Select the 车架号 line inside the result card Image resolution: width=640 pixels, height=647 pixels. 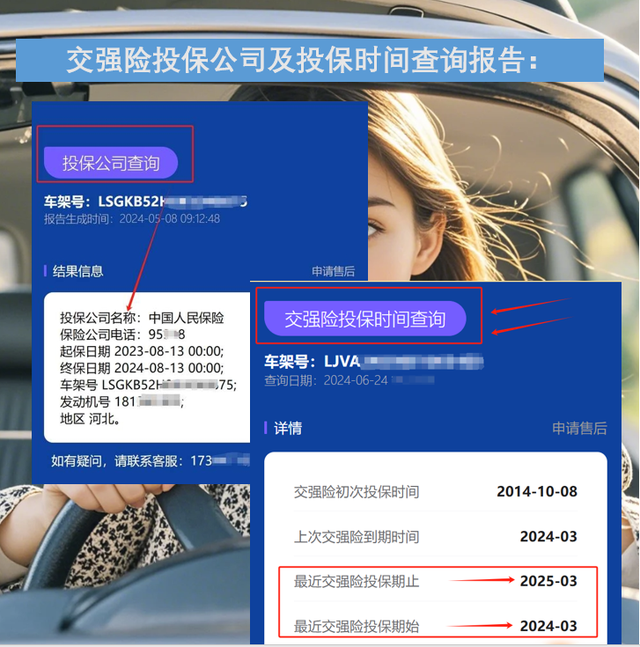149,385
